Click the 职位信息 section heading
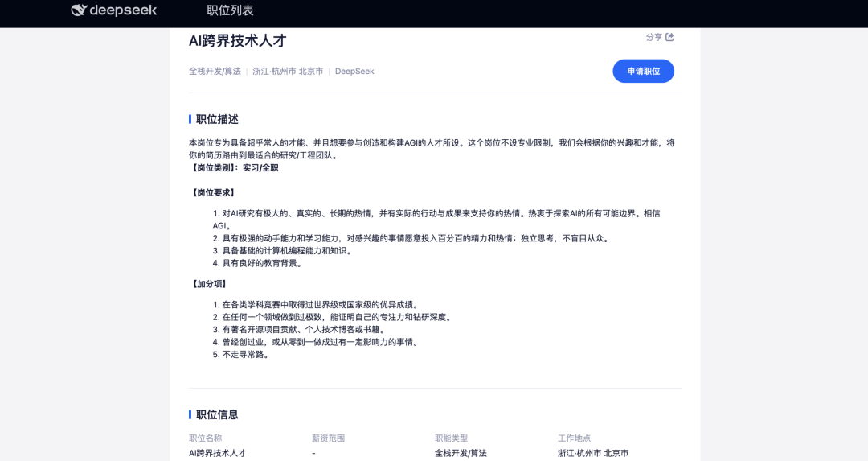868x461 pixels. (x=217, y=414)
